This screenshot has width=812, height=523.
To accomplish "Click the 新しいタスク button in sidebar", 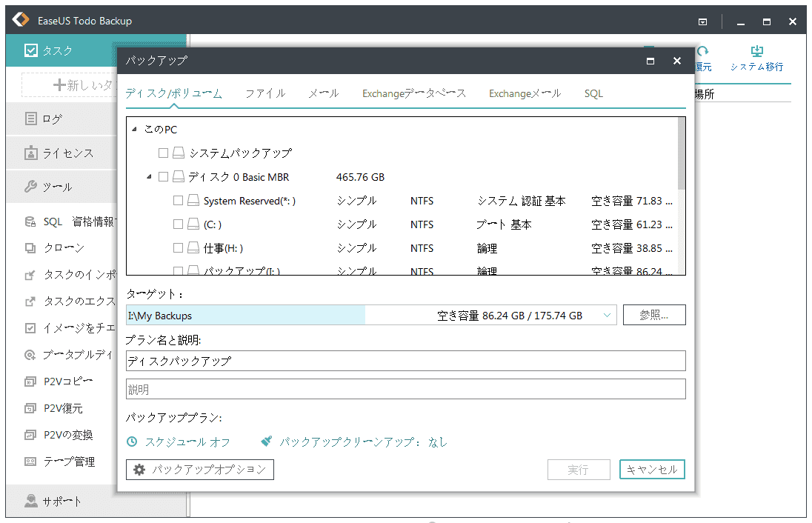I will pyautogui.click(x=69, y=85).
